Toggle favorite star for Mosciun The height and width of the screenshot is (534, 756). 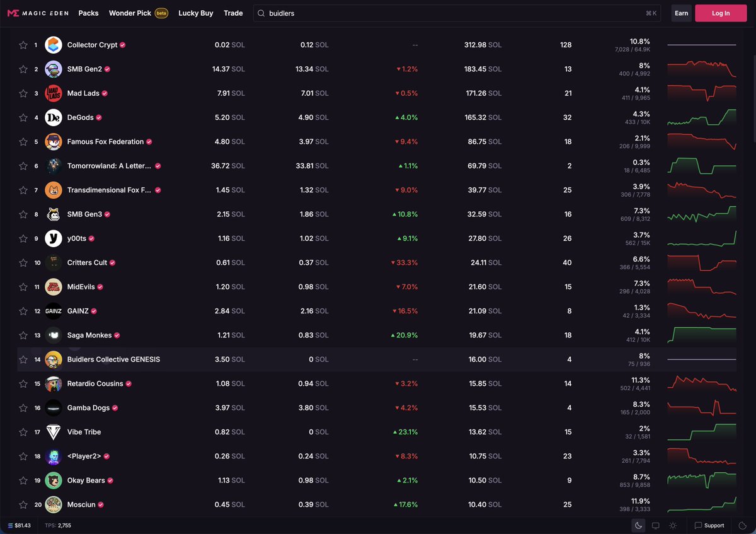[23, 504]
